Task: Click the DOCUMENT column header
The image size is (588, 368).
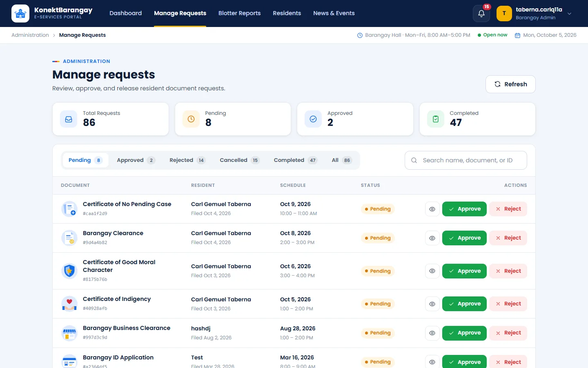Action: (75, 185)
